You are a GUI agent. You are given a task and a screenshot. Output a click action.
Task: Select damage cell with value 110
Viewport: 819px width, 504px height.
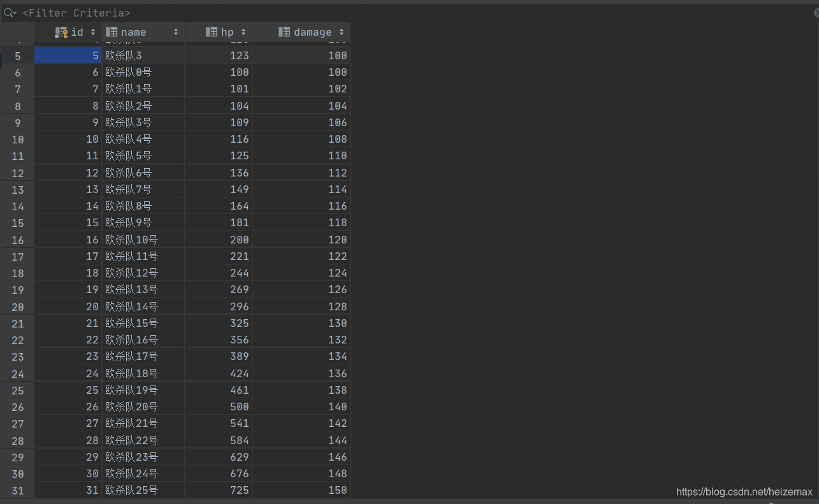click(301, 155)
